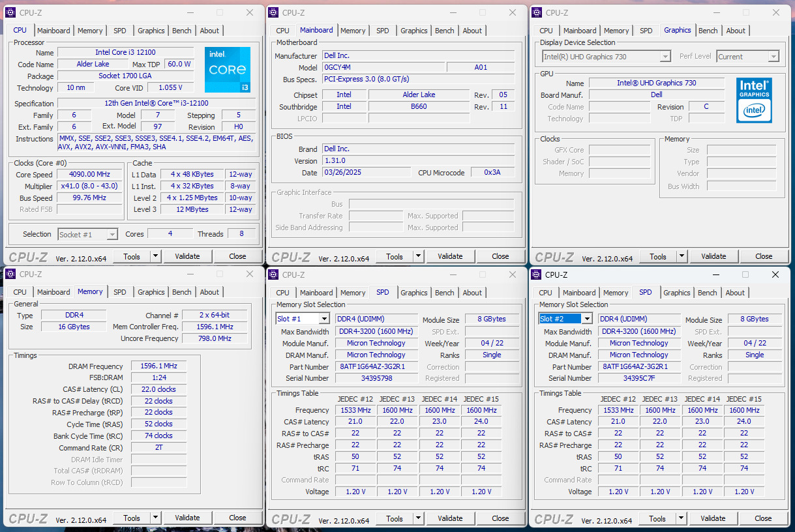The width and height of the screenshot is (795, 532).
Task: Click JEDEC #12 frequency 1533 MHz in Slot #1 window
Action: pyautogui.click(x=355, y=410)
